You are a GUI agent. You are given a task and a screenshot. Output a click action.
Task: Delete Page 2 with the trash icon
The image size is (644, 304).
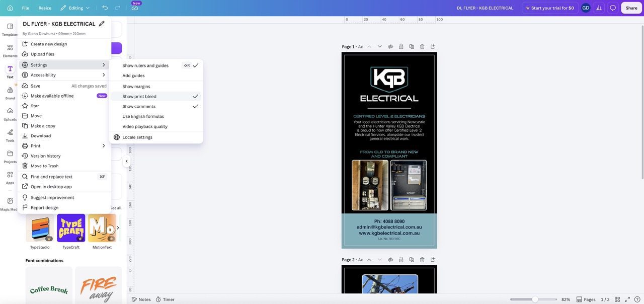pyautogui.click(x=422, y=260)
